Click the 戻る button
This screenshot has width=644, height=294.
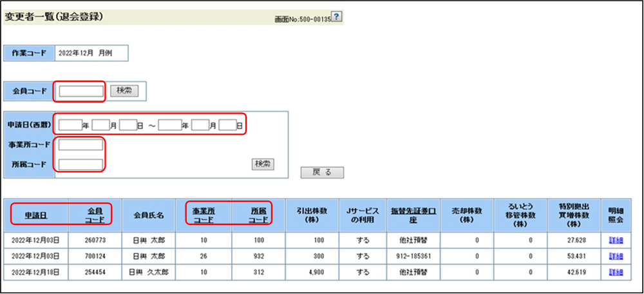pos(322,173)
